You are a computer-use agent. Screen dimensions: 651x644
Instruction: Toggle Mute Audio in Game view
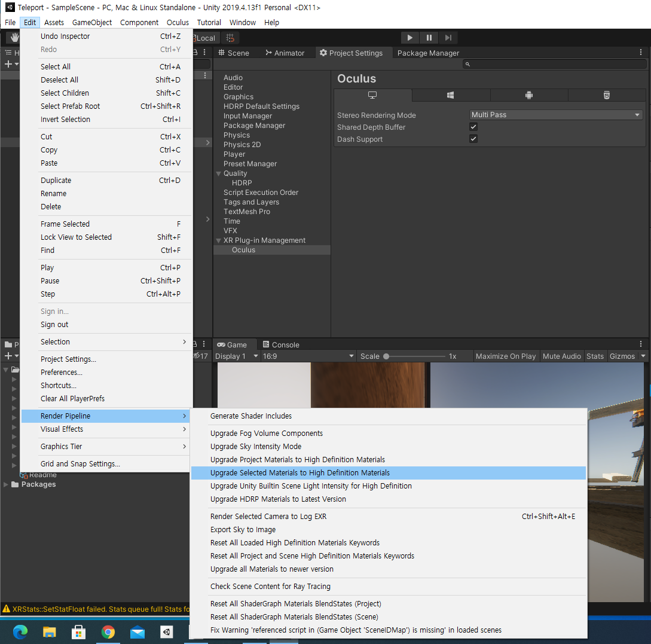(x=562, y=356)
